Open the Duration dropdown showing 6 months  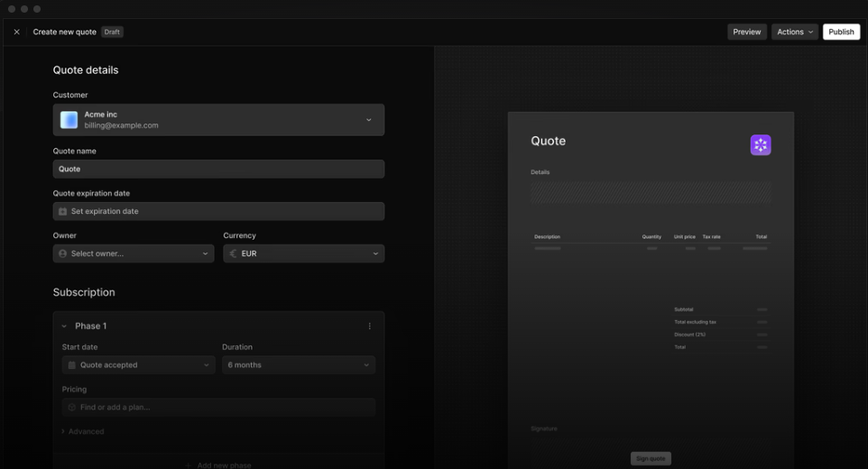[x=299, y=365]
